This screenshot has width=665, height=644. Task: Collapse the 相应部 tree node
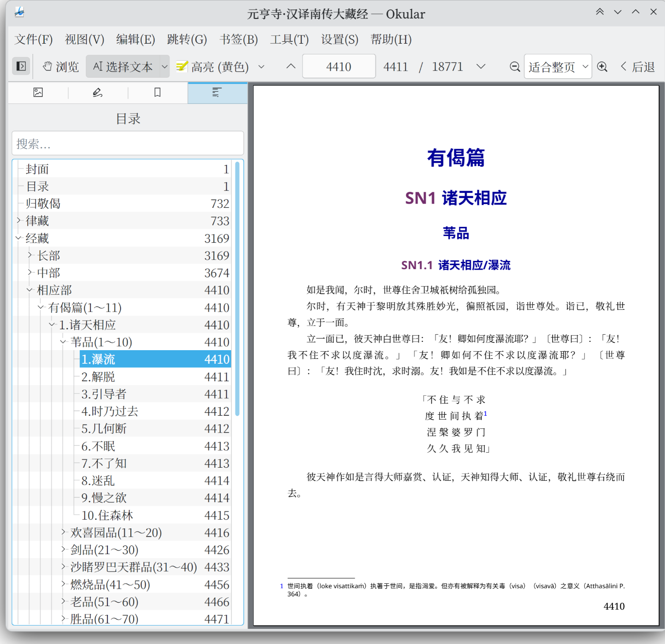(x=30, y=290)
